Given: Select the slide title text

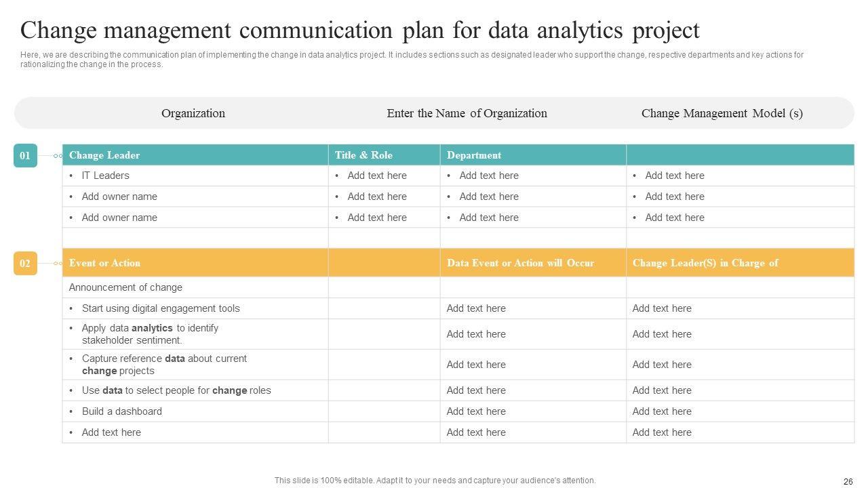Looking at the screenshot, I should tap(359, 30).
